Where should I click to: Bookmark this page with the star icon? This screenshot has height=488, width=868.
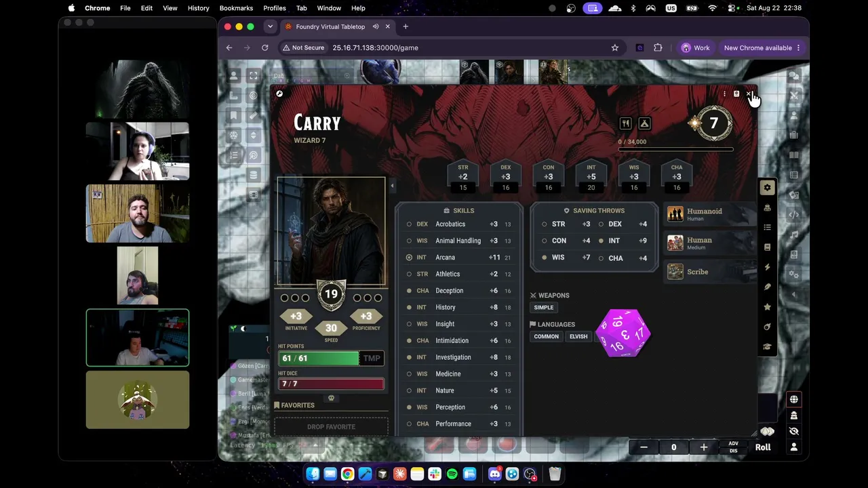[x=615, y=48]
